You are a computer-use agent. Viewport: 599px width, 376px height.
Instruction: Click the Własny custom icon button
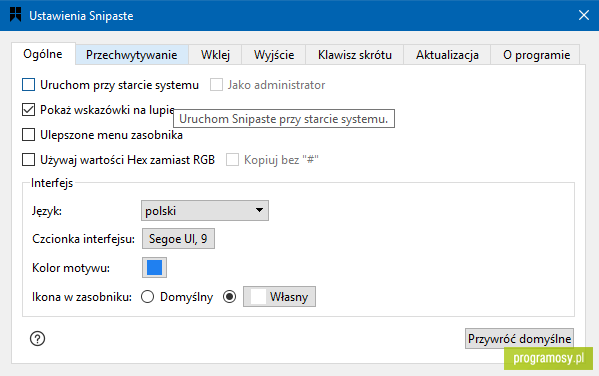pos(279,297)
